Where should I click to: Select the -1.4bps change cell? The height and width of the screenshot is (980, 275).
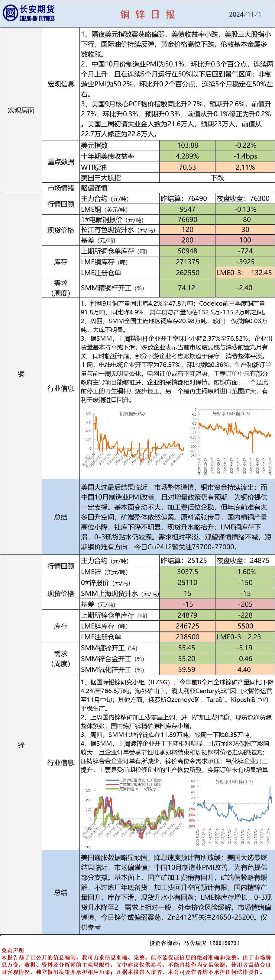(245, 156)
